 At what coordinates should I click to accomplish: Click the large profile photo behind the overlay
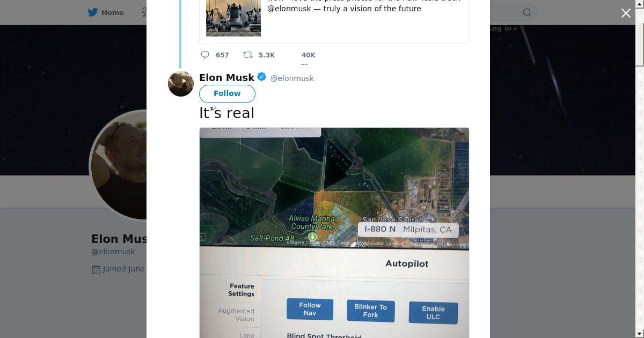(119, 165)
